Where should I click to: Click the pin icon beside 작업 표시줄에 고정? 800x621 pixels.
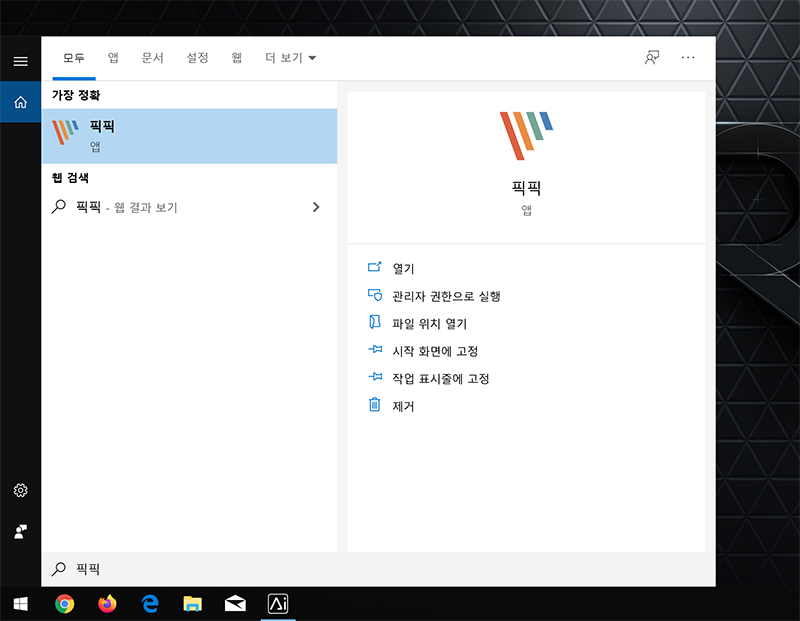(375, 377)
